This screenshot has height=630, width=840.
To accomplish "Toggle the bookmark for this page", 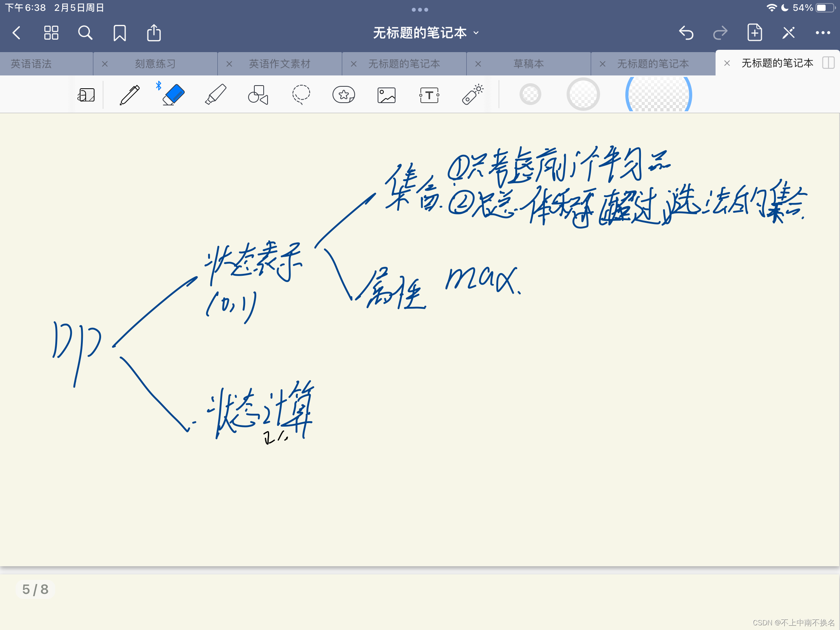I will pyautogui.click(x=119, y=33).
